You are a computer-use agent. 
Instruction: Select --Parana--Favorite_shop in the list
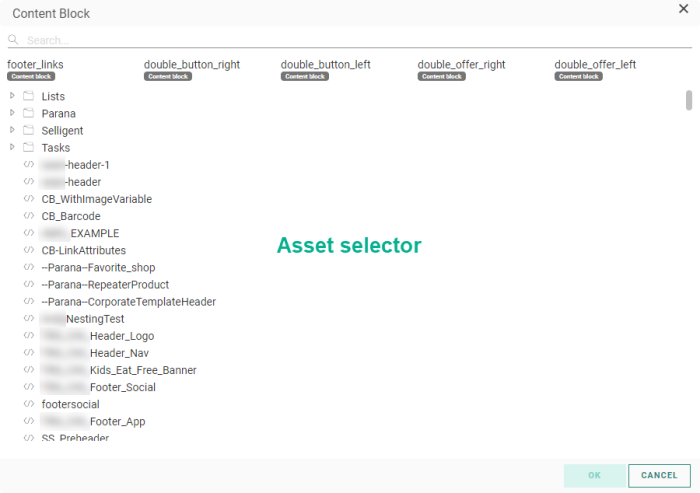pos(98,268)
